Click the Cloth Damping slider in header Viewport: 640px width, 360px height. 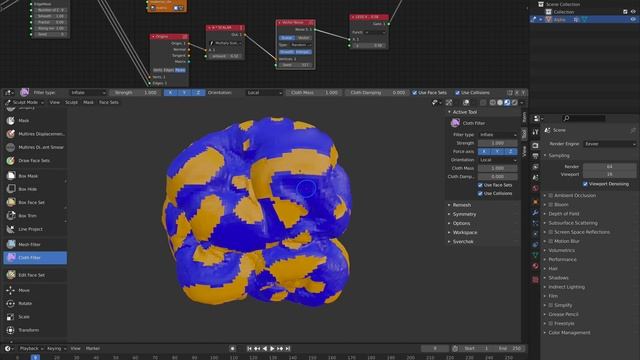coord(377,93)
